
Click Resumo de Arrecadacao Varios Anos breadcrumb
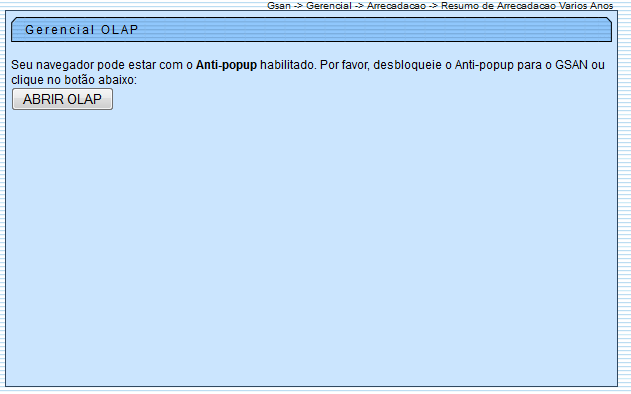527,6
